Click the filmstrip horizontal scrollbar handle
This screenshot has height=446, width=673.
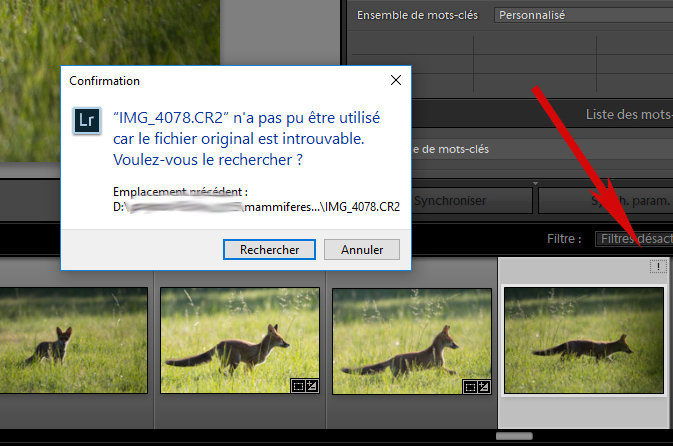(x=514, y=436)
